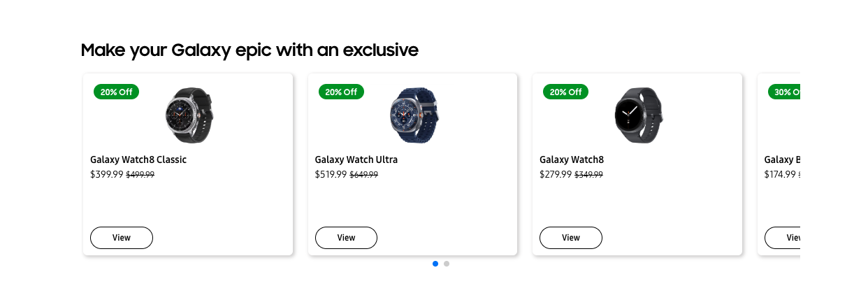Switch to the second carousel page dot
The width and height of the screenshot is (868, 291).
point(447,264)
